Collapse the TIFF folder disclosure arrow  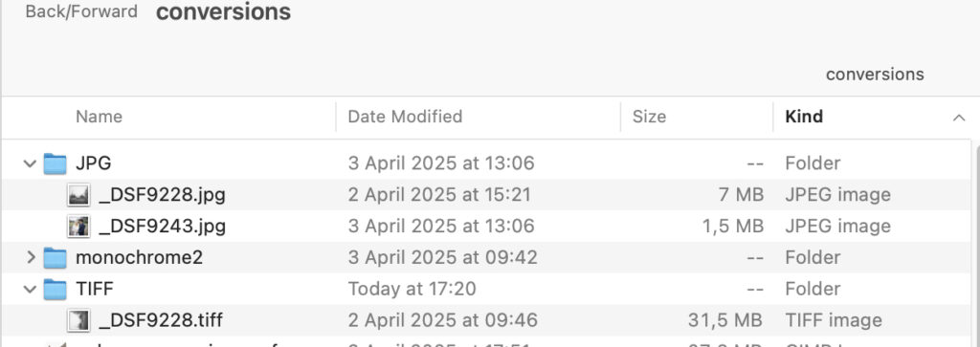point(30,289)
